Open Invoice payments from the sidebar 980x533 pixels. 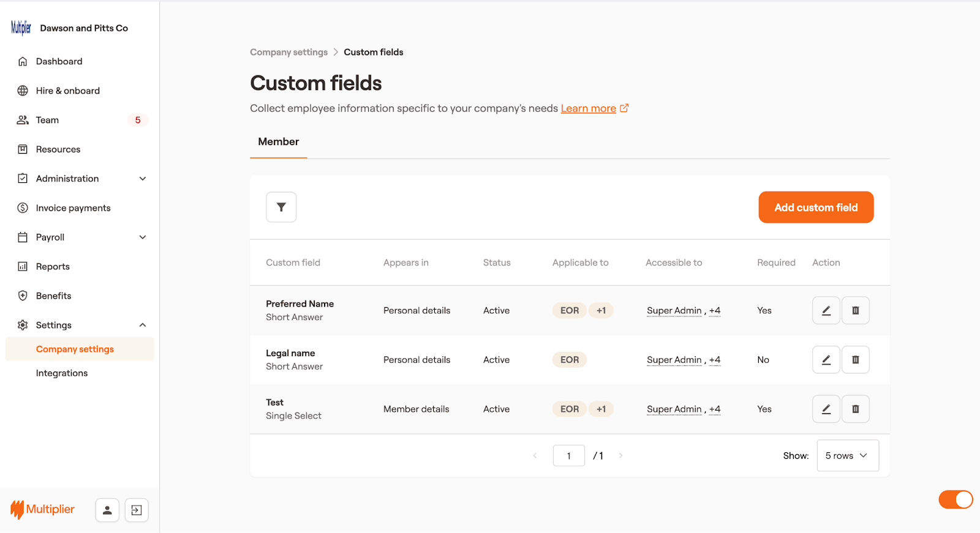click(73, 208)
